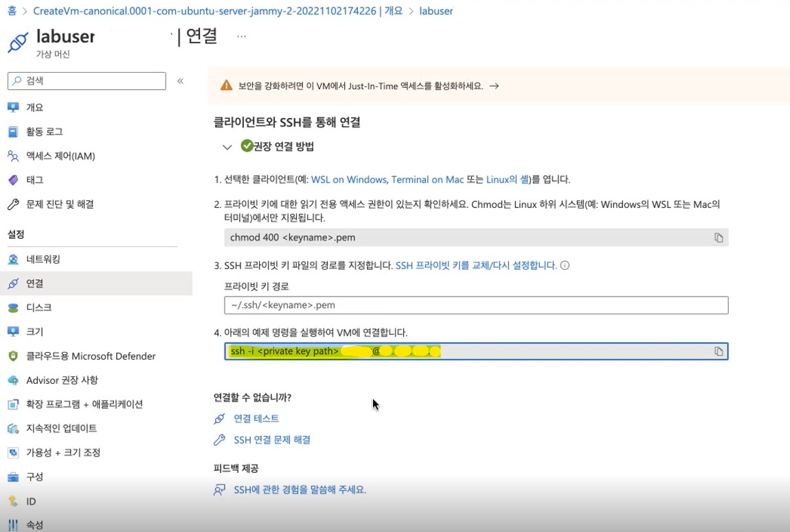Screen dimensions: 790x532
Task: Focus the 검색 sidebar search box
Action: point(87,81)
